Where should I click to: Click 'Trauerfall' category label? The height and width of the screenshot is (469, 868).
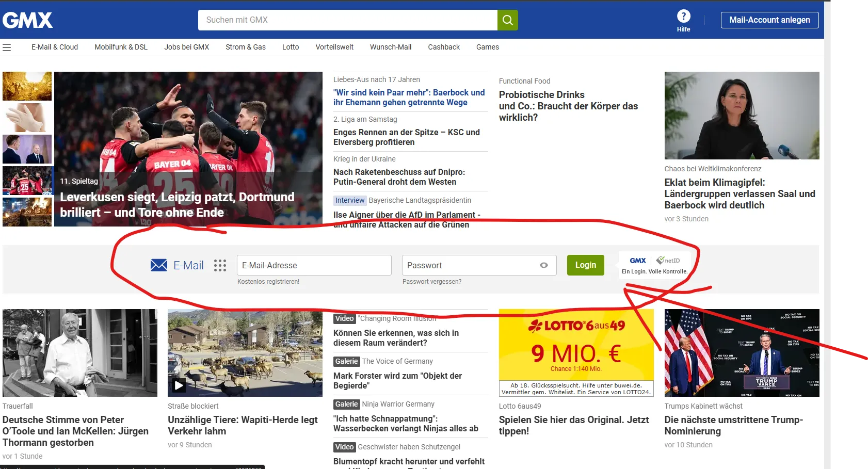pyautogui.click(x=18, y=406)
